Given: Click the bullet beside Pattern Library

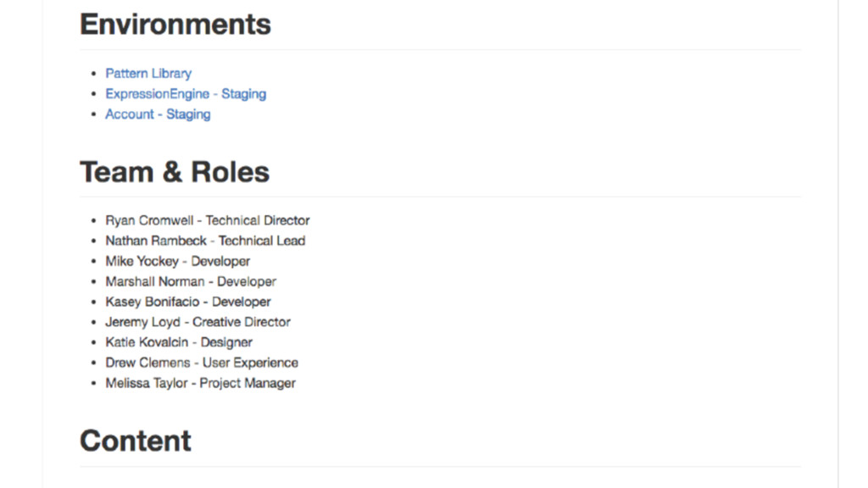Looking at the screenshot, I should [x=94, y=75].
